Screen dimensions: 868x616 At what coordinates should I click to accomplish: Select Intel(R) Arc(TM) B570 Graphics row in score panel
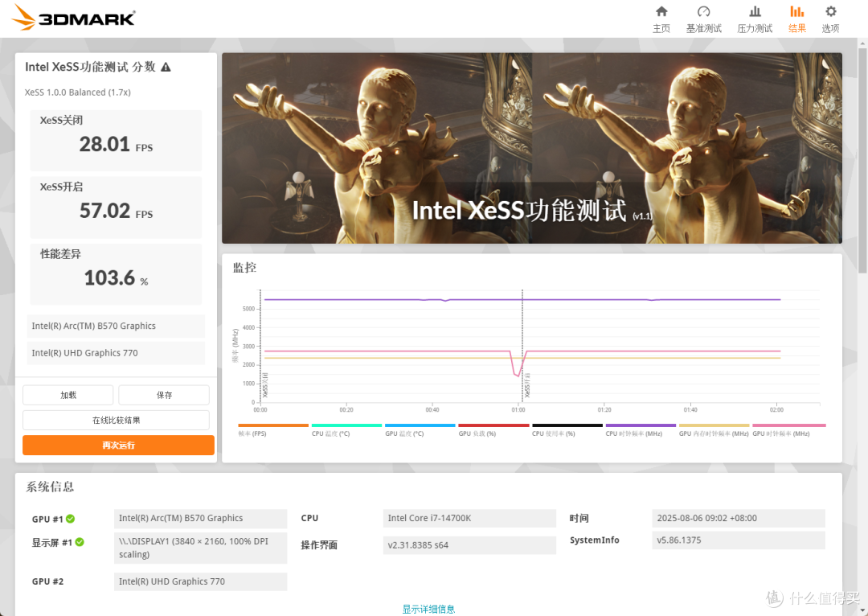116,326
